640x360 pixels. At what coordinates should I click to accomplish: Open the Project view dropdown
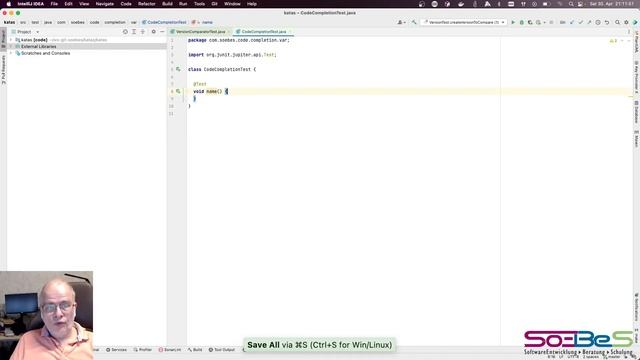[x=25, y=31]
